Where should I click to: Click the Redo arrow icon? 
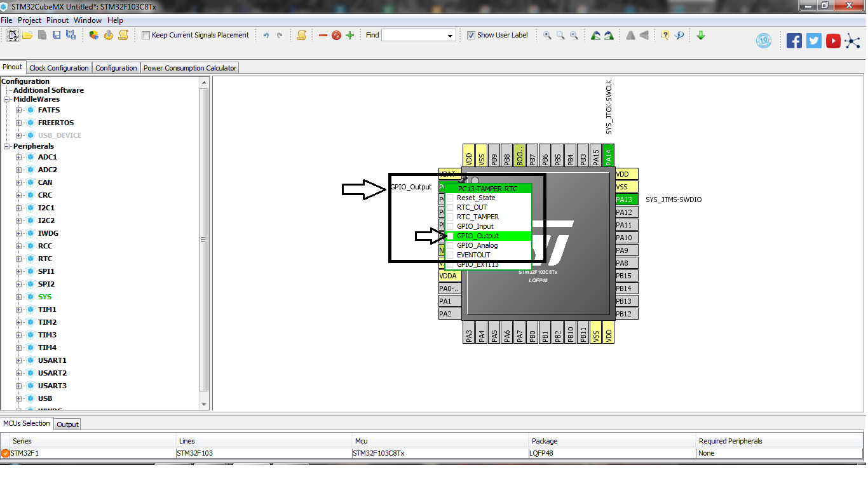[280, 36]
